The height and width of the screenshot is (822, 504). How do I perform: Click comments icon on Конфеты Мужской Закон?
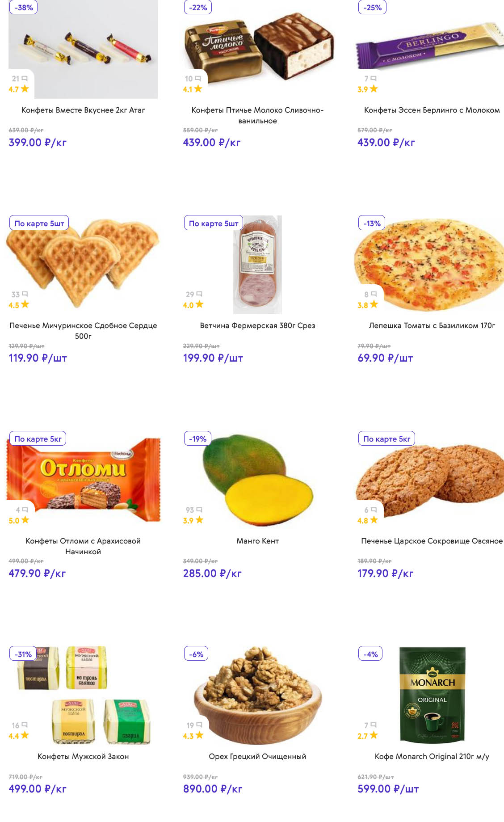[x=25, y=725]
